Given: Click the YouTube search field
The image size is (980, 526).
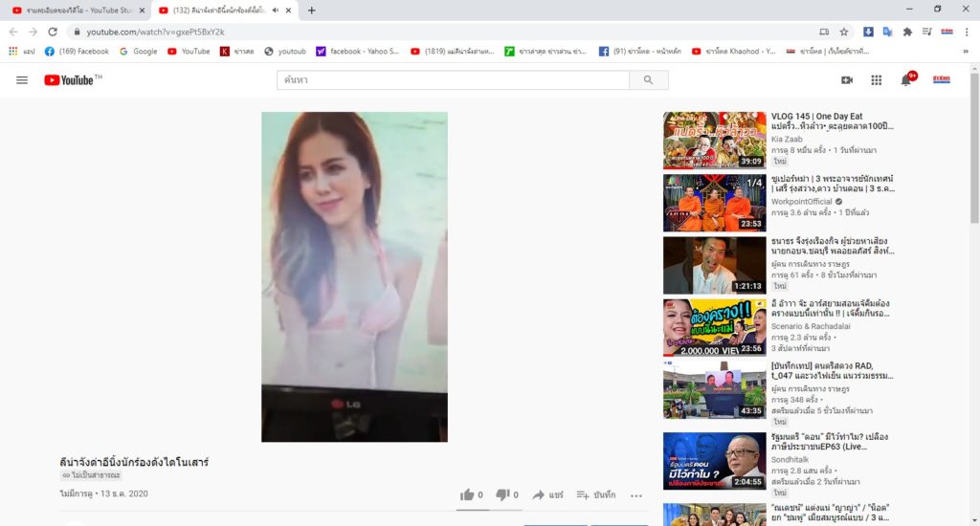Looking at the screenshot, I should (453, 80).
